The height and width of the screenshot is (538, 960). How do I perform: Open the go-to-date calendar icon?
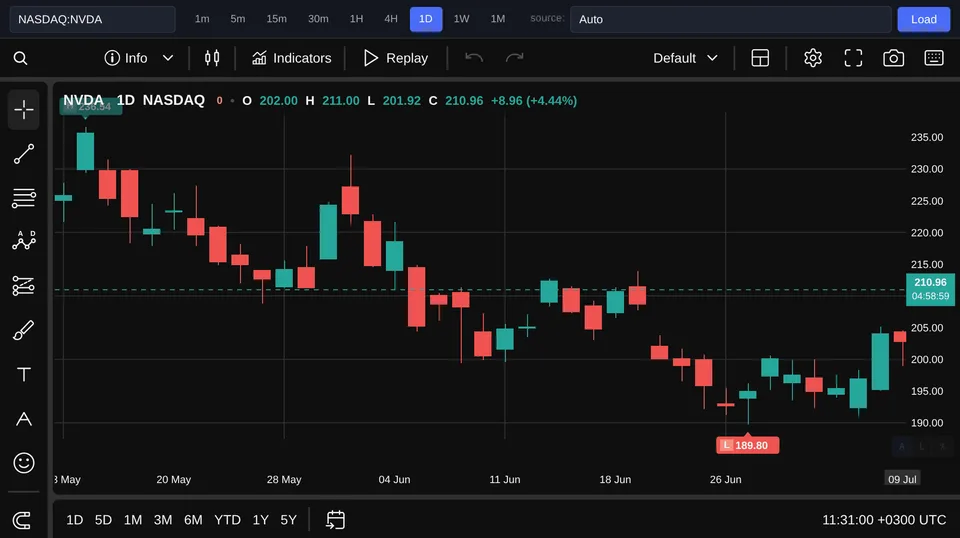pos(336,520)
